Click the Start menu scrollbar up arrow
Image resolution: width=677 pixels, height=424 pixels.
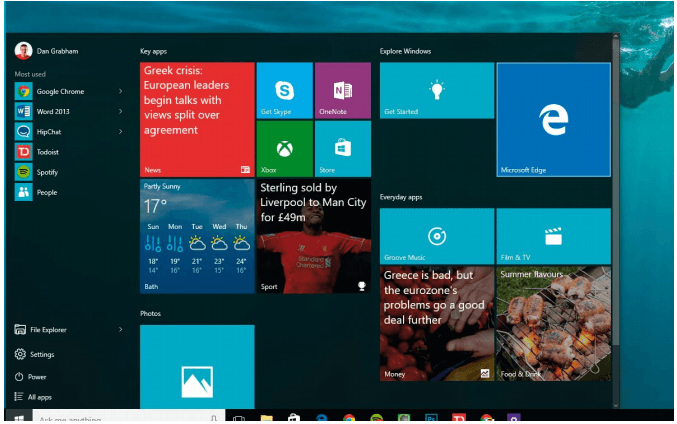616,37
